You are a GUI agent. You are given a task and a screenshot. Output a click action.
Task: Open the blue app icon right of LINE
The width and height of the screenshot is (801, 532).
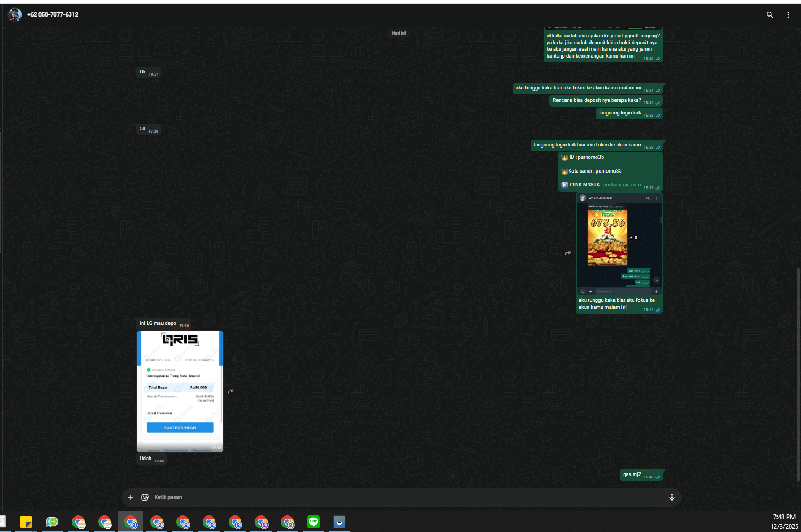pos(339,522)
